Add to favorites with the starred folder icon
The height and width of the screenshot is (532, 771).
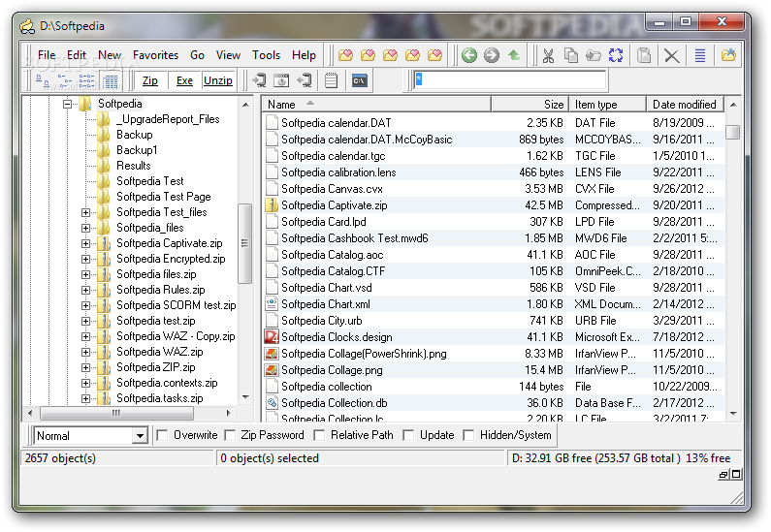tap(728, 54)
